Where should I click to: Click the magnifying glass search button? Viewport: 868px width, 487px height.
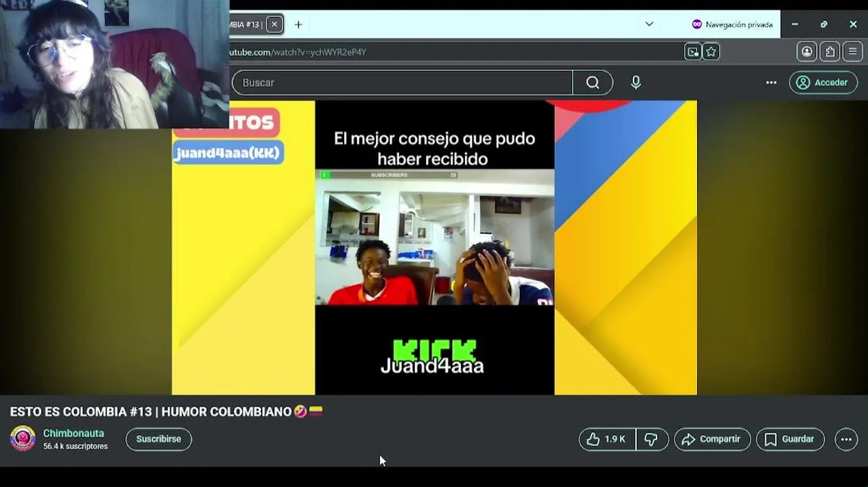[593, 83]
